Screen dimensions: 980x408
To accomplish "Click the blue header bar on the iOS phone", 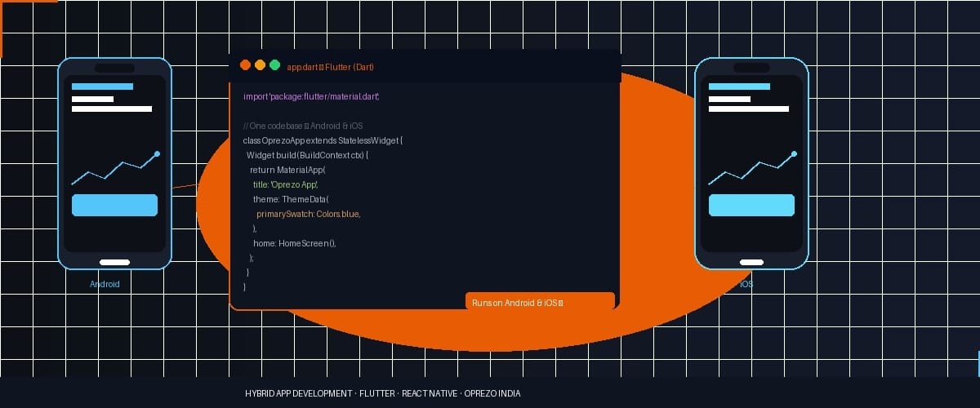I will tap(739, 86).
